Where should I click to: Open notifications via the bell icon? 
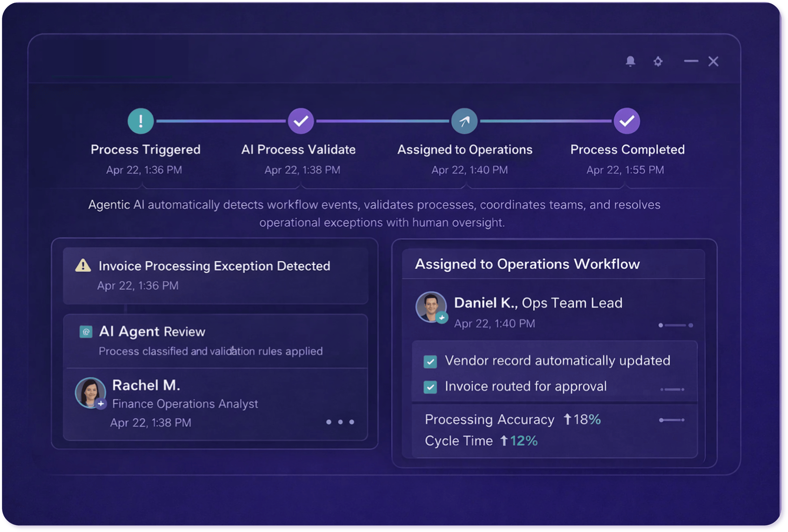click(x=630, y=61)
